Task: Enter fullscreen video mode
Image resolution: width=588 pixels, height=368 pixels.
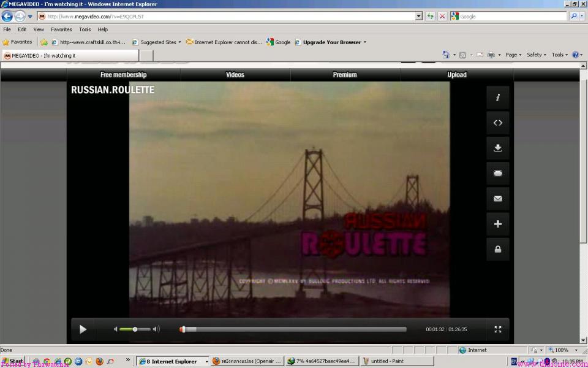Action: pyautogui.click(x=497, y=329)
